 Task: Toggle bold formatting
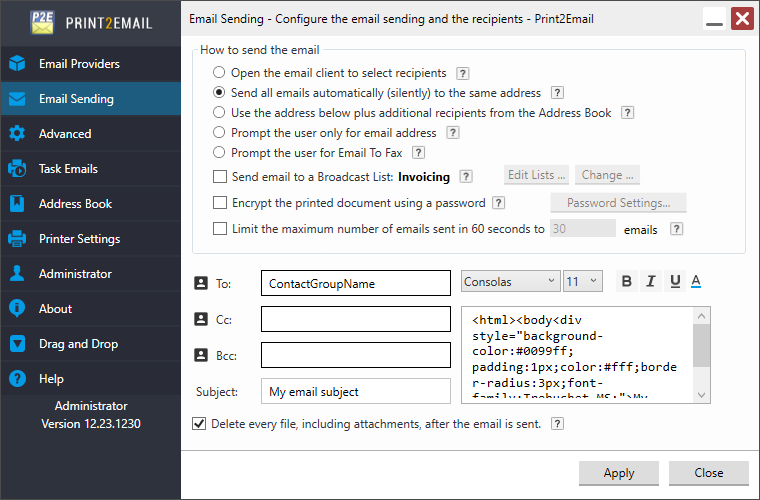click(626, 281)
